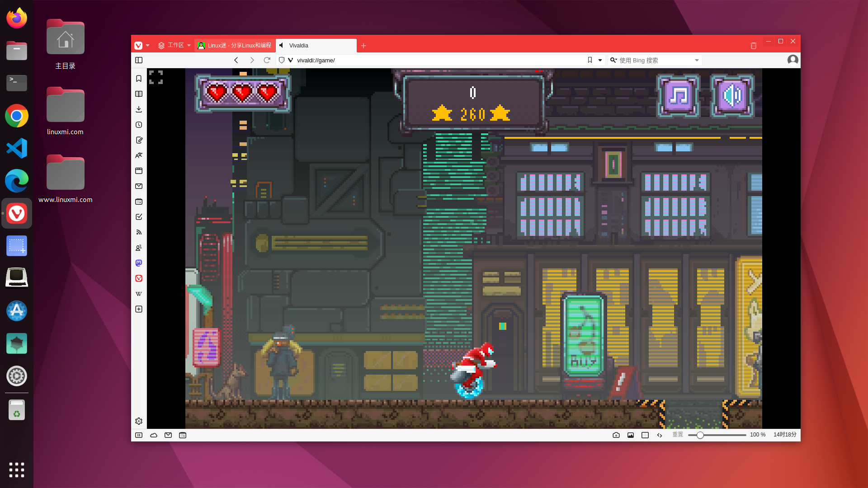Open the Vivaldi main menu icon
Screen dimensions: 868x488
click(138, 46)
